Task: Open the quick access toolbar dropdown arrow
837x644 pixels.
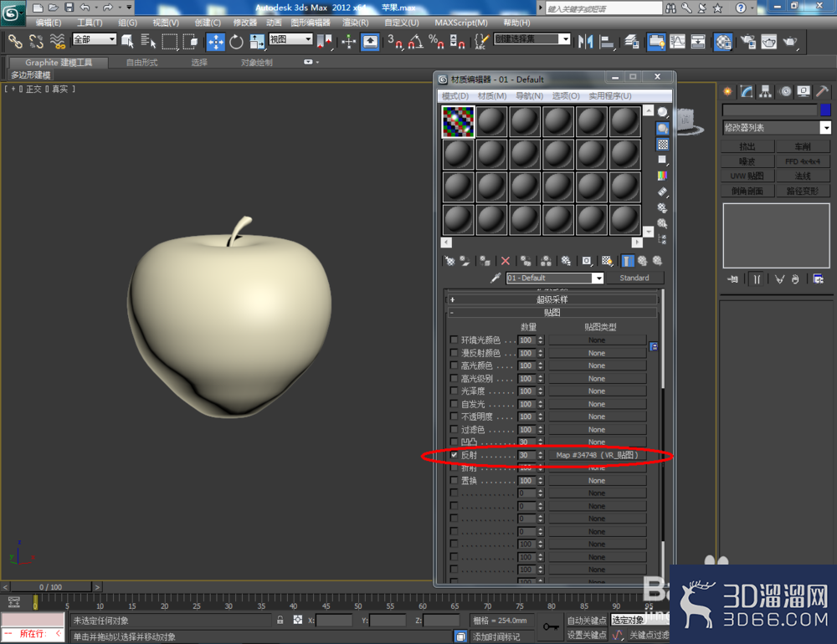Action: click(129, 8)
